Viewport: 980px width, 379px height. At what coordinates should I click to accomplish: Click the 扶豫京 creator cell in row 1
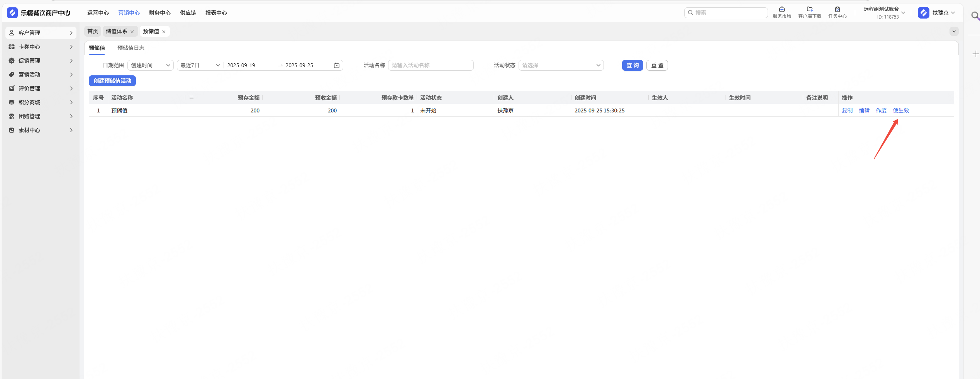point(505,110)
